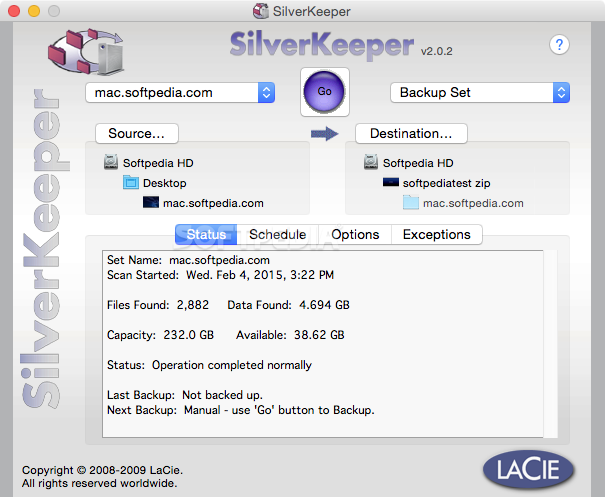Screen dimensions: 605x497
Task: Select Desktop text in source path
Action: click(165, 183)
